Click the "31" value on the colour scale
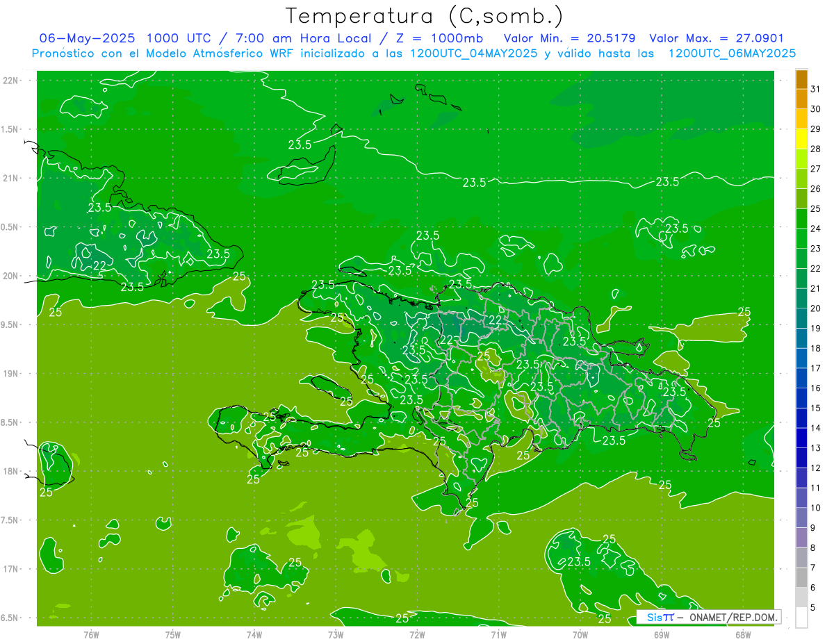Image resolution: width=834 pixels, height=644 pixels. coord(816,89)
